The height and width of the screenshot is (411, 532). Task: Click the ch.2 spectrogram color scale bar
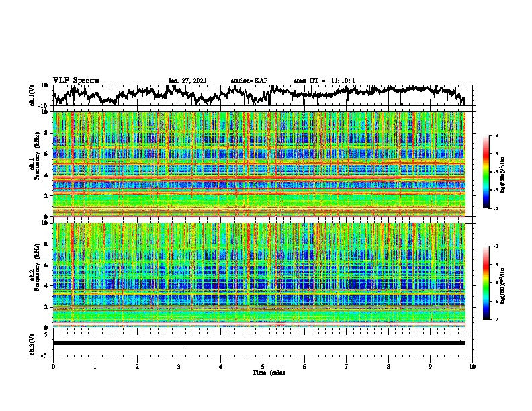click(x=486, y=283)
